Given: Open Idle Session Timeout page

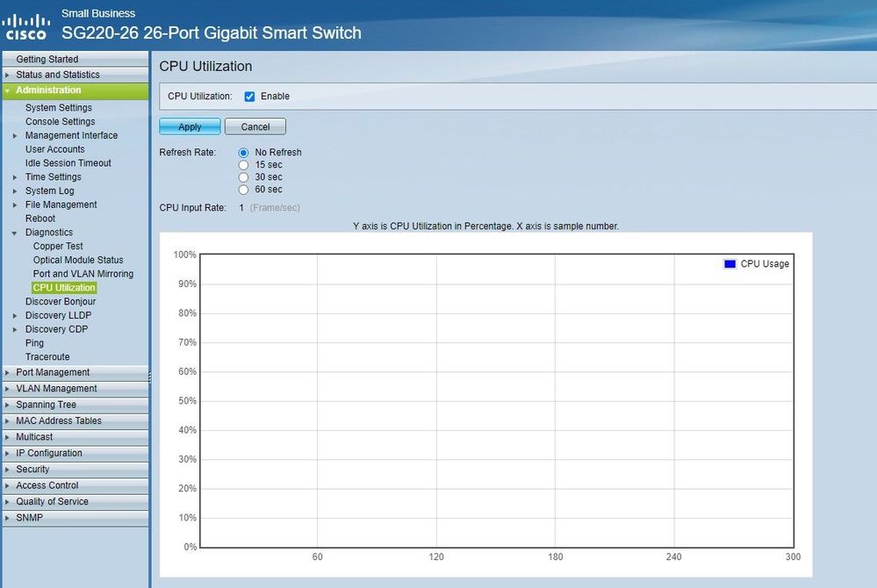Looking at the screenshot, I should click(x=68, y=163).
